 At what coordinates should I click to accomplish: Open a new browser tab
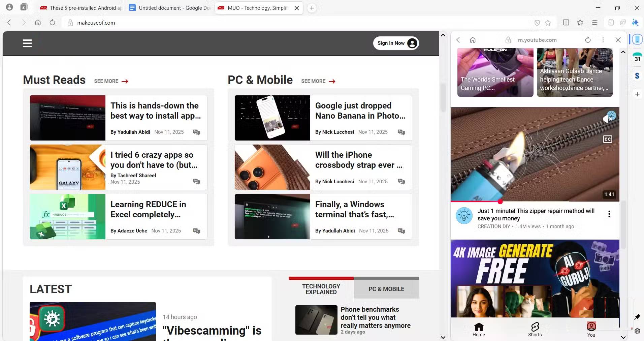(x=312, y=8)
